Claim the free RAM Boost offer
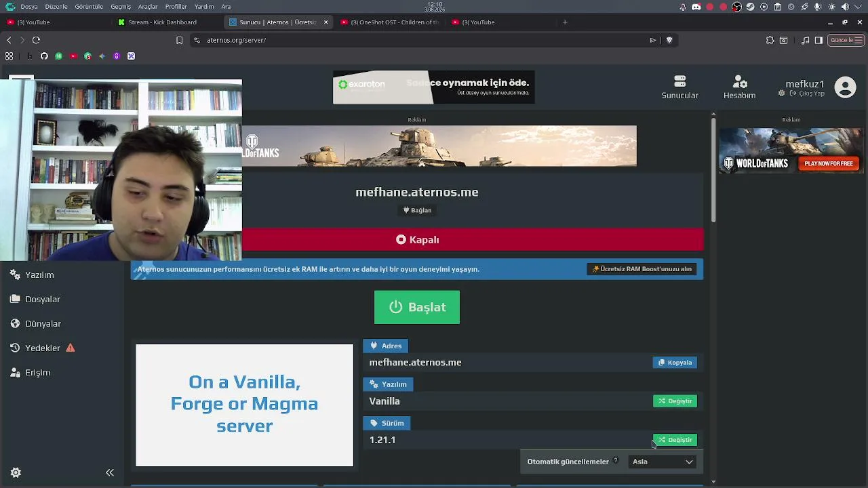Image resolution: width=868 pixels, height=488 pixels. tap(642, 269)
